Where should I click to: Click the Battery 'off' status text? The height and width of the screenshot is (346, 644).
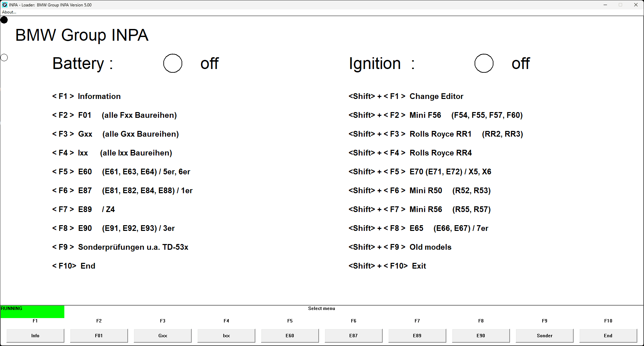(210, 64)
